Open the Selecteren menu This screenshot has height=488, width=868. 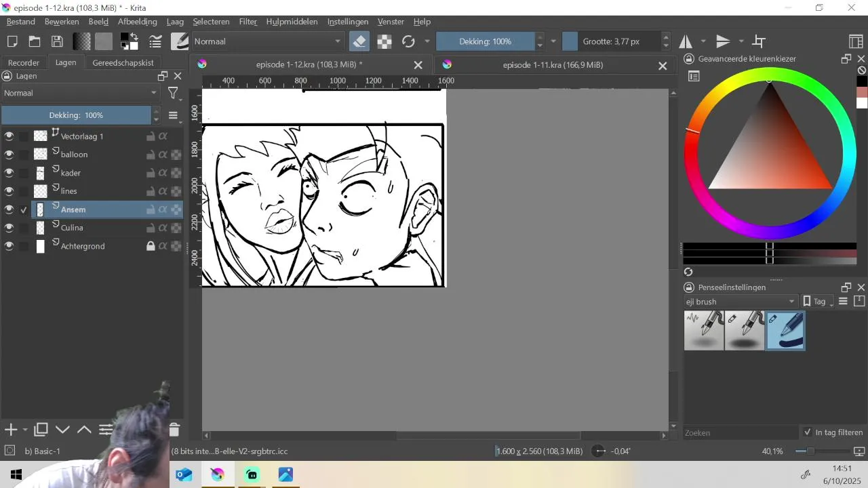point(211,22)
